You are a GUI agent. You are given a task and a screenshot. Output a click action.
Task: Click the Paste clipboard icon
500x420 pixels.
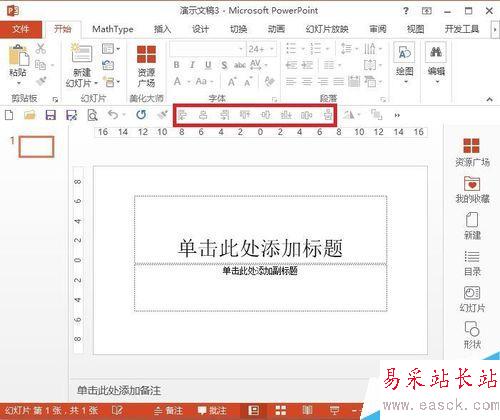18,55
